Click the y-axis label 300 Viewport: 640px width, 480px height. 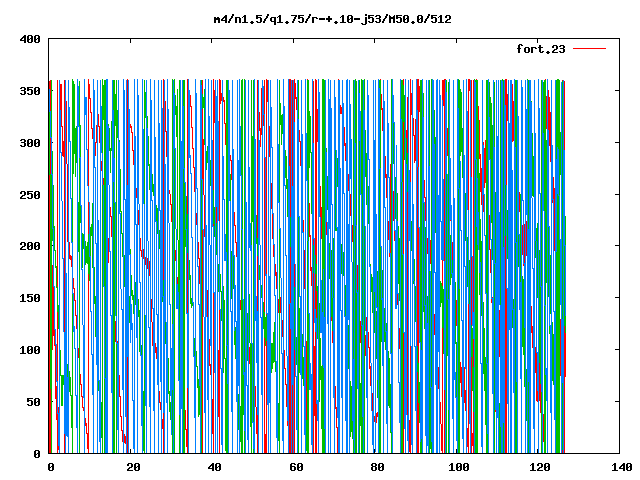click(30, 143)
